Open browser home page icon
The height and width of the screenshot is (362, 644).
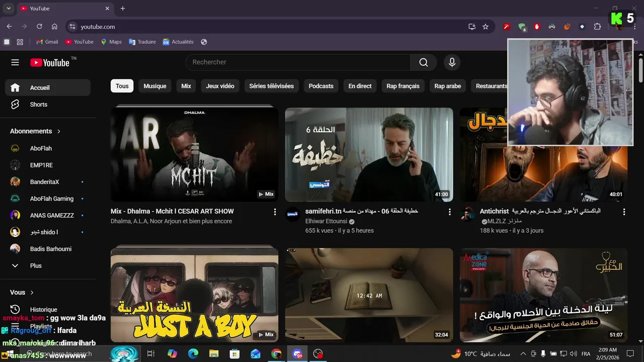pyautogui.click(x=54, y=27)
